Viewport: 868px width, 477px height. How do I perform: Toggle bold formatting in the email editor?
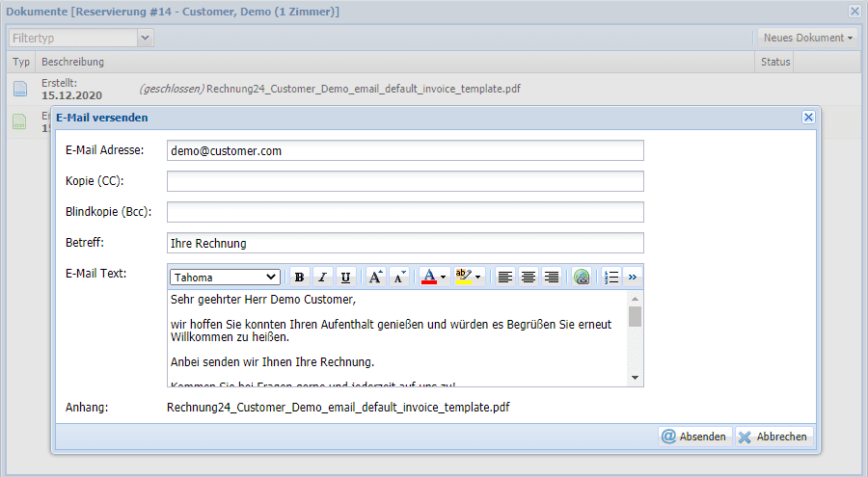[299, 277]
